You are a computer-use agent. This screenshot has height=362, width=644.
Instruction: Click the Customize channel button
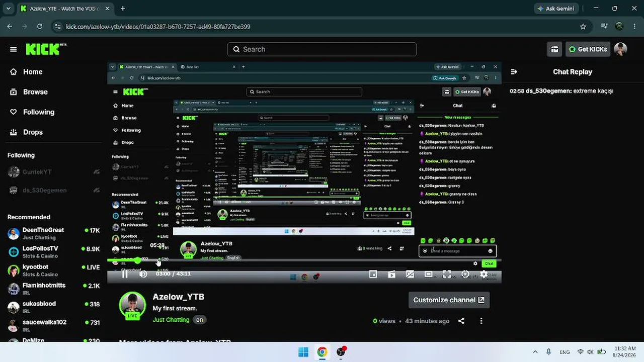[449, 300]
